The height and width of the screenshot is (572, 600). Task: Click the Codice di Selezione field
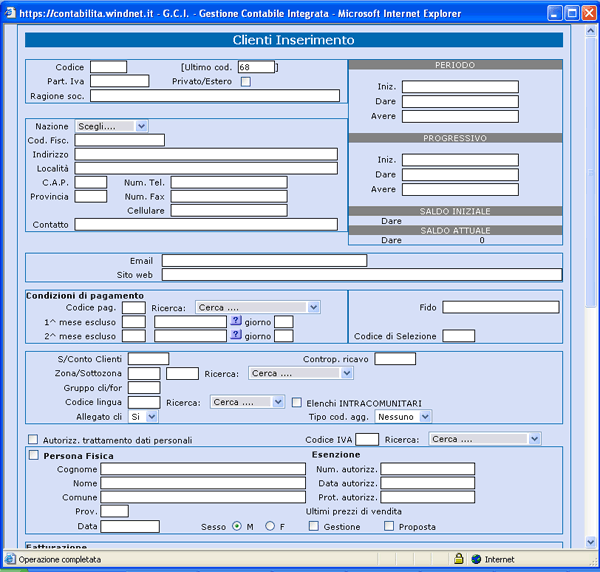(x=458, y=336)
